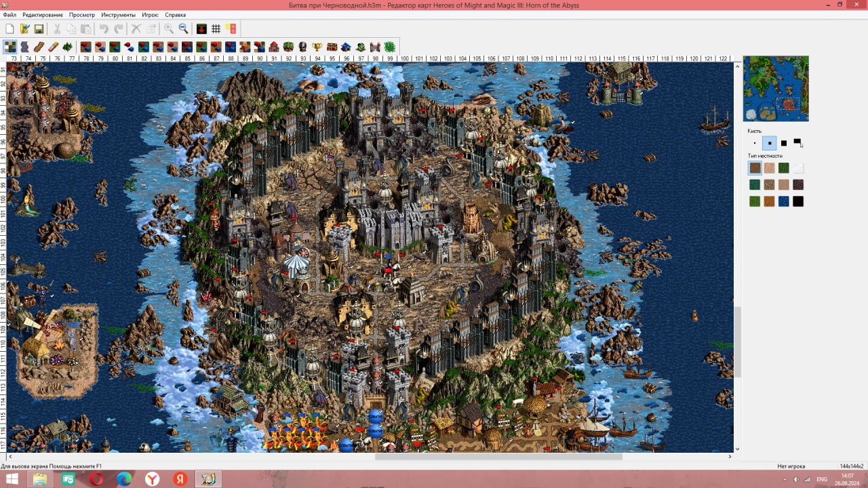
Task: Select the green trees obstacle tool
Action: pyautogui.click(x=68, y=47)
